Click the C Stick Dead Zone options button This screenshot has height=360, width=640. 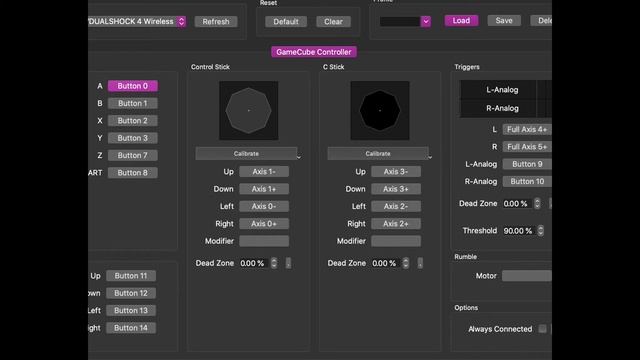tap(420, 263)
